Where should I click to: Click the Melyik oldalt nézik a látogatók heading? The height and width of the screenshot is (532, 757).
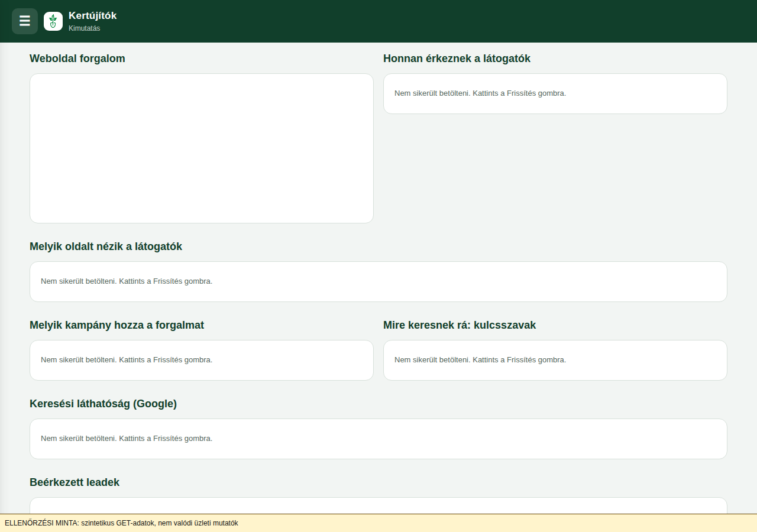point(106,246)
